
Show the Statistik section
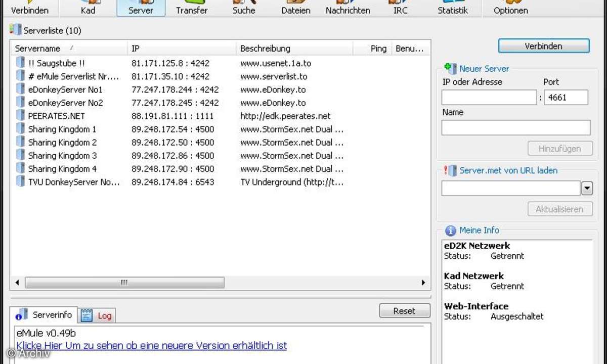[x=453, y=8]
